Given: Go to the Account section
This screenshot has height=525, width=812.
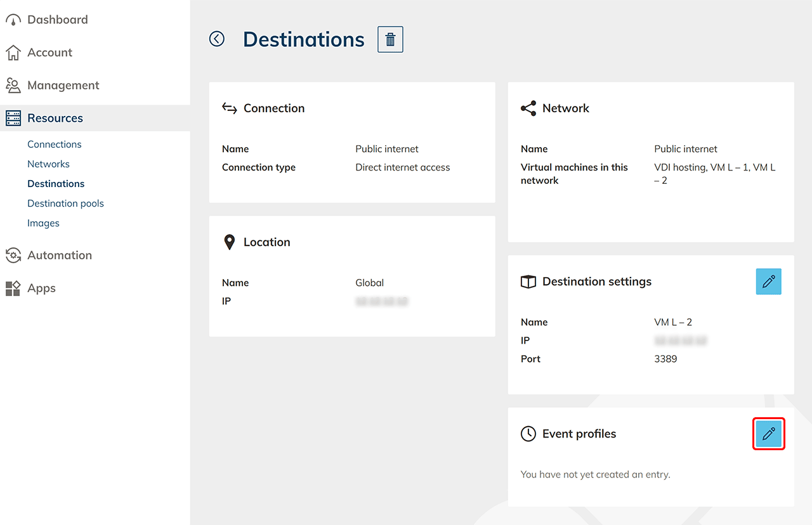Looking at the screenshot, I should click(49, 53).
